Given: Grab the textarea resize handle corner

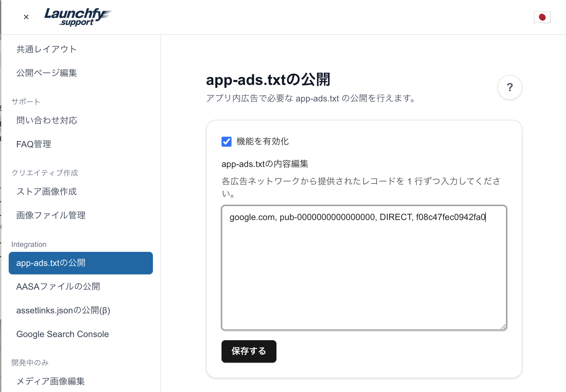Looking at the screenshot, I should click(x=503, y=326).
